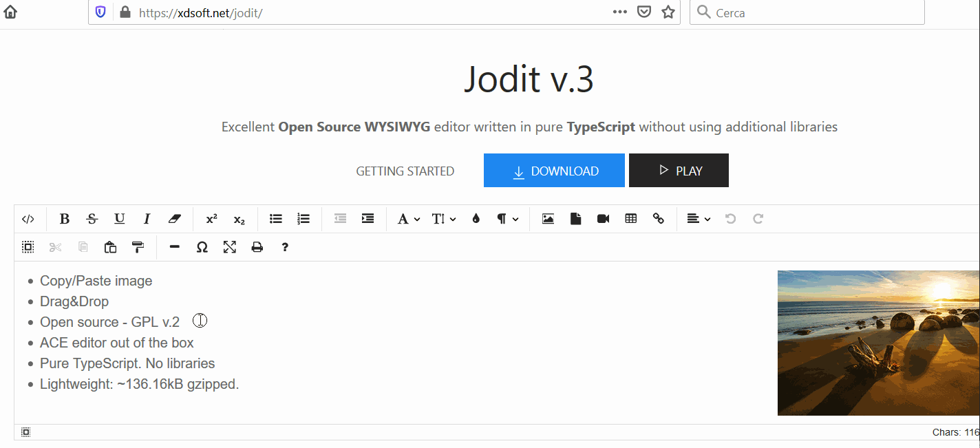Insert an image using the toolbar
The width and height of the screenshot is (980, 448).
548,218
